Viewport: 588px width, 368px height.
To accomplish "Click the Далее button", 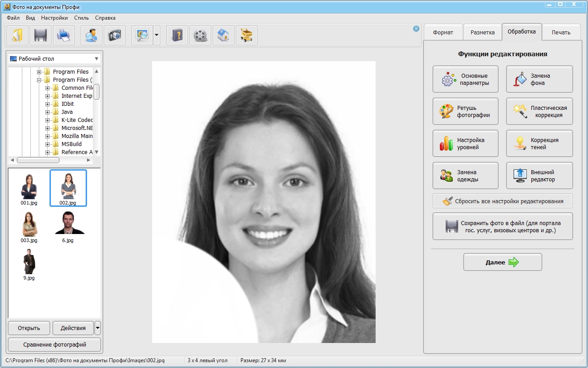I will [502, 262].
